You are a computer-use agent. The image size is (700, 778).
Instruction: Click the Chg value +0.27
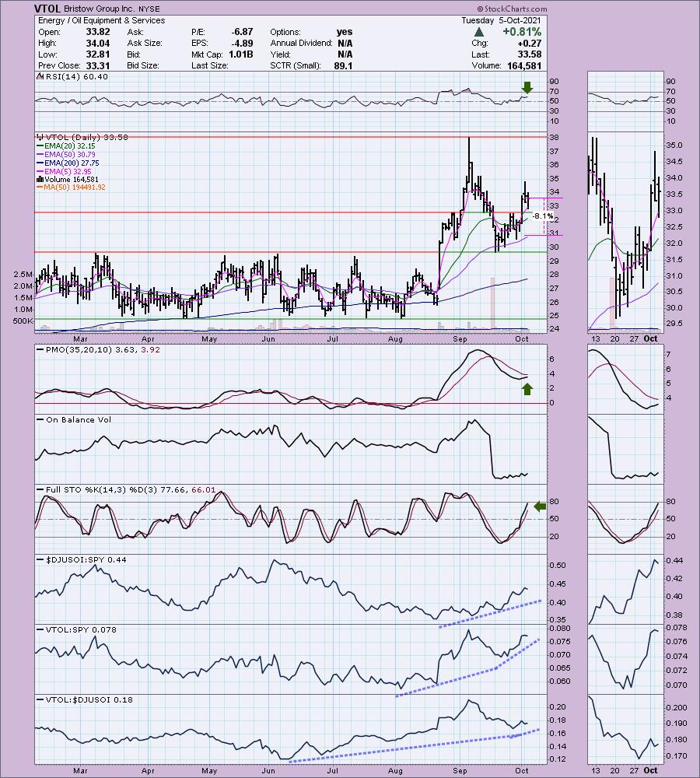(x=530, y=43)
